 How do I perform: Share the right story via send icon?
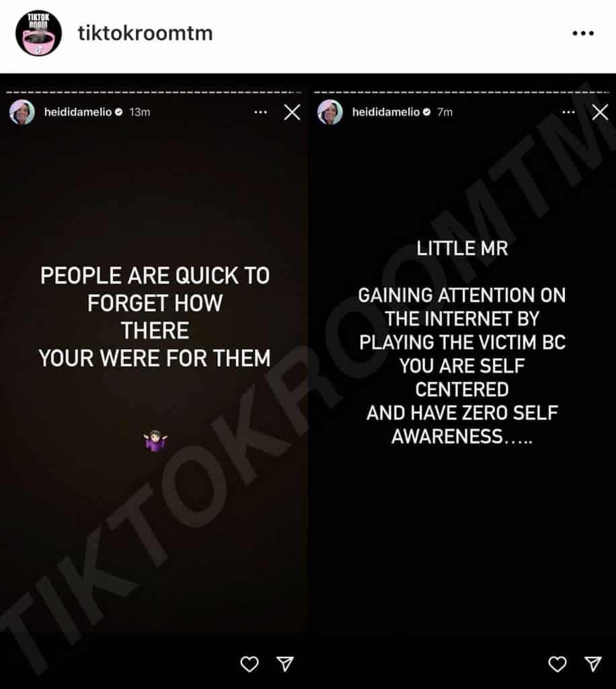coord(593,664)
